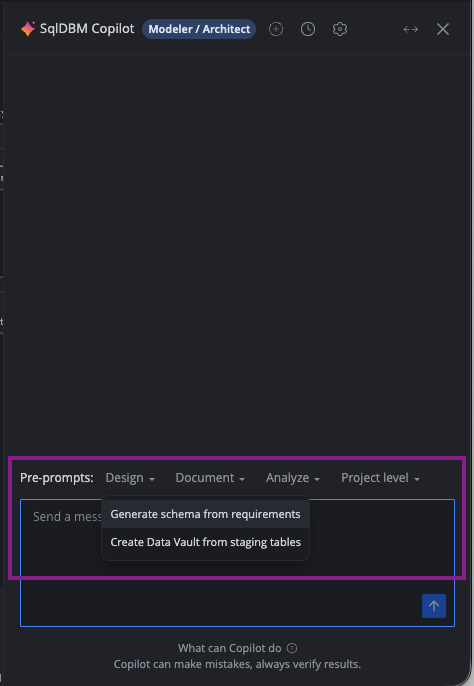Close the Copilot panel

[443, 29]
